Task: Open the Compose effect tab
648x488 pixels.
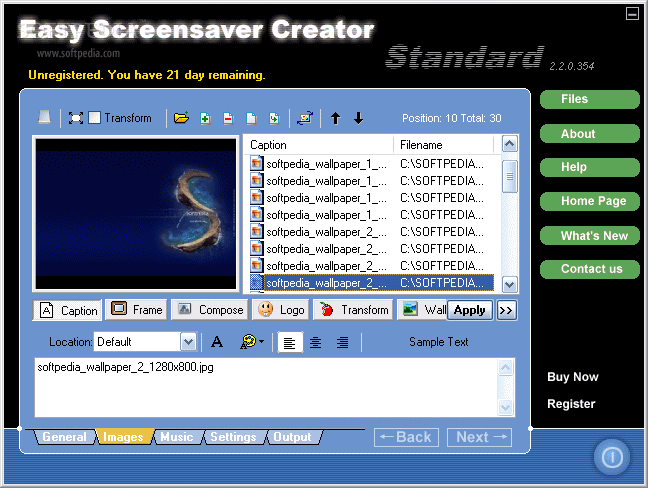Action: (x=210, y=309)
